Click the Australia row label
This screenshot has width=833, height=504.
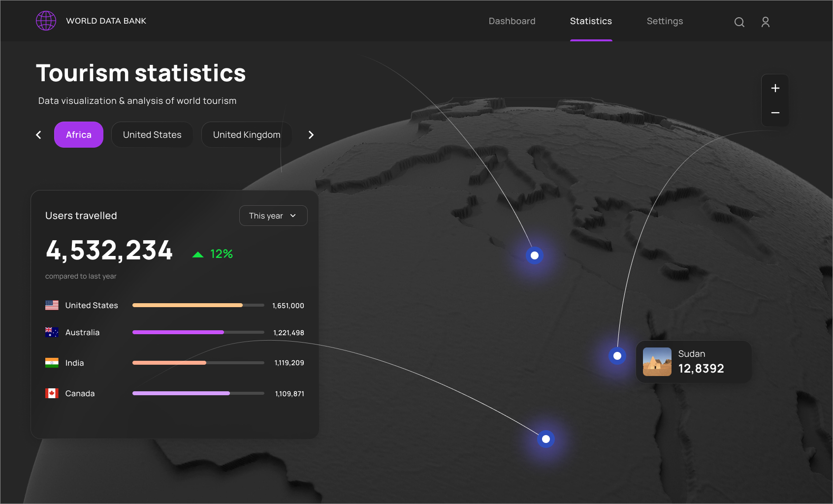click(82, 332)
